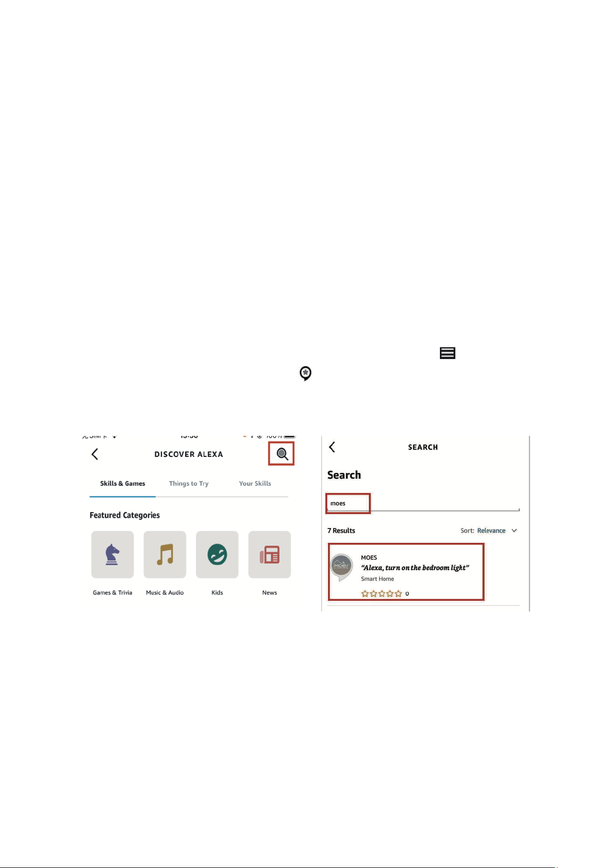The image size is (614, 868).
Task: Go back from the SEARCH screen
Action: (x=332, y=447)
